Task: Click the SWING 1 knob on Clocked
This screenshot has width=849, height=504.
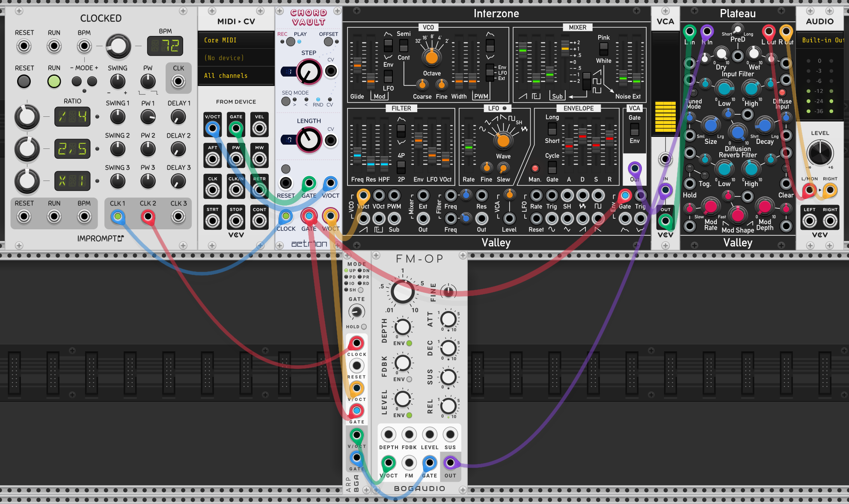Action: point(118,116)
